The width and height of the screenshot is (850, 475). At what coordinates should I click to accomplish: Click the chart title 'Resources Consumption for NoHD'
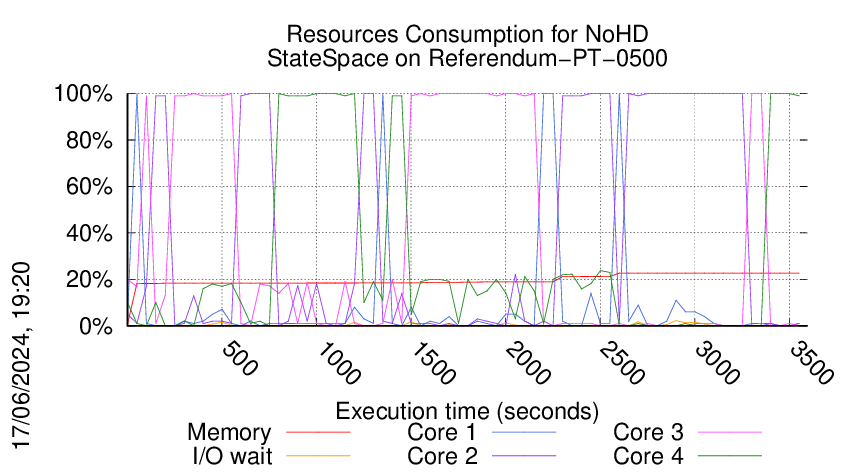pyautogui.click(x=467, y=34)
